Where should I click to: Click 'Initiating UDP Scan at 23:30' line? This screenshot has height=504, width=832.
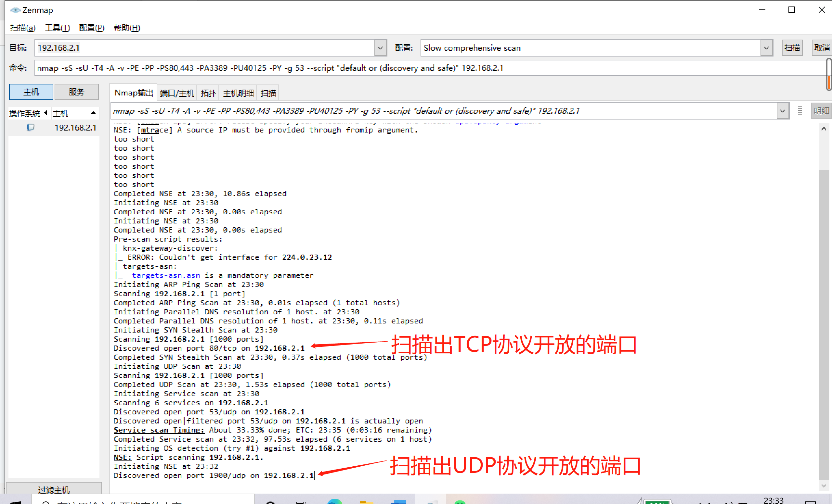[x=177, y=366]
